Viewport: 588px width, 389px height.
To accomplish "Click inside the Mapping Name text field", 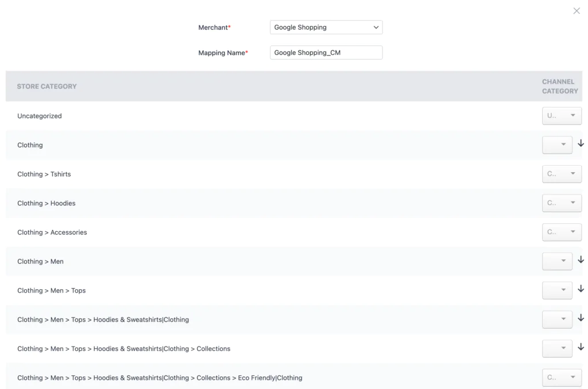I will pos(326,52).
